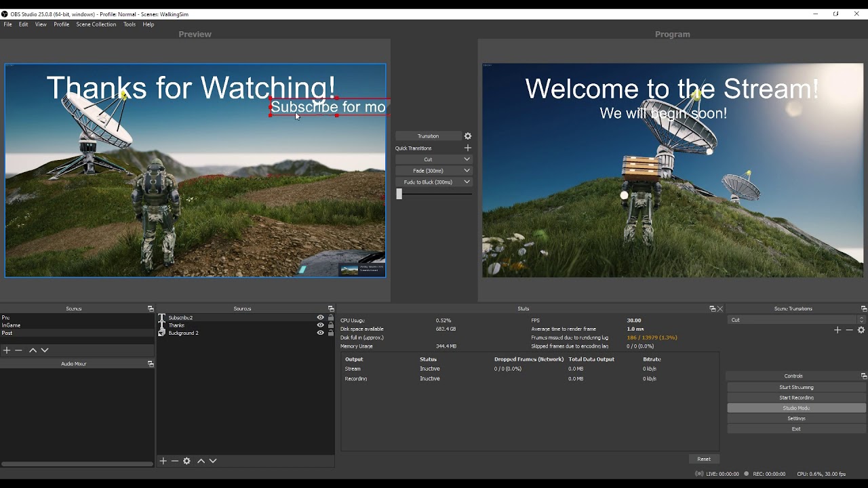Screen dimensions: 868x488
Task: Open the Scene Transitions Cut dropdown
Action: point(797,320)
